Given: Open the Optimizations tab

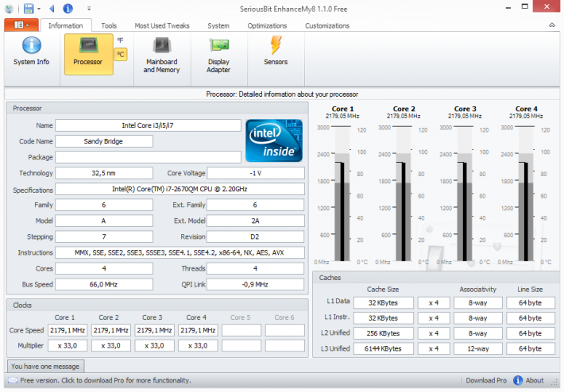Looking at the screenshot, I should click(x=267, y=25).
